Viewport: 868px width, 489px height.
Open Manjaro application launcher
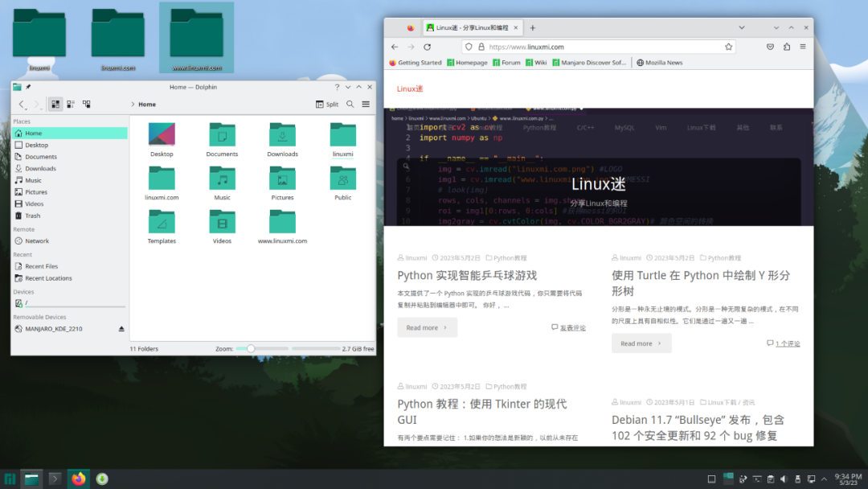(10, 479)
